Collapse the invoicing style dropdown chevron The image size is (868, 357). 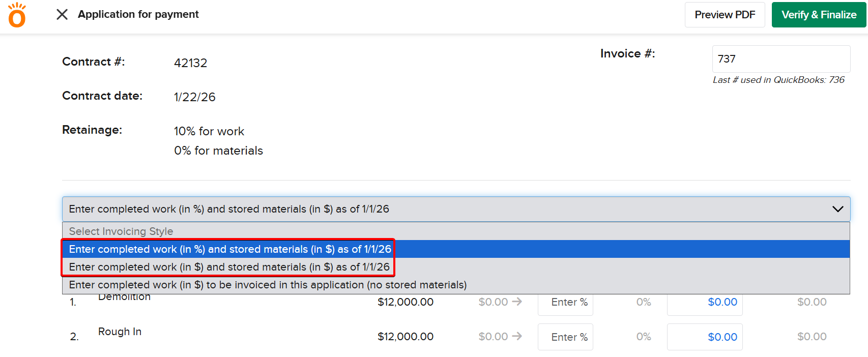click(x=837, y=209)
